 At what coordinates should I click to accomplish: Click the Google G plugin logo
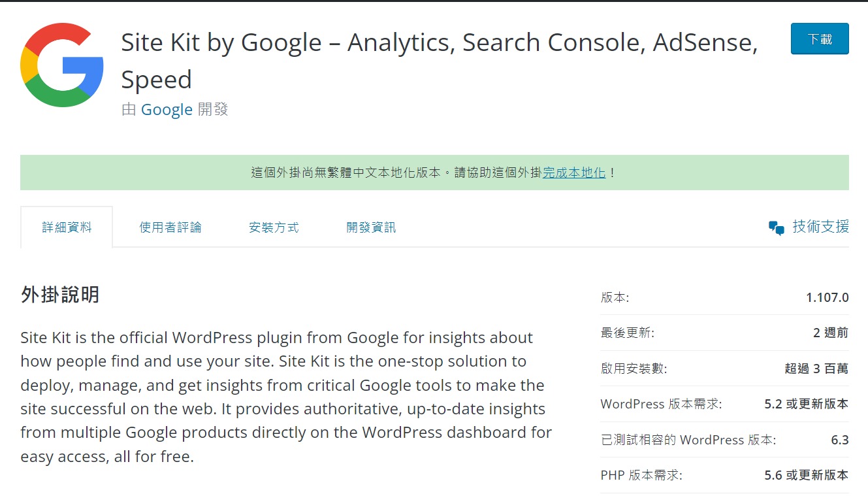click(62, 65)
